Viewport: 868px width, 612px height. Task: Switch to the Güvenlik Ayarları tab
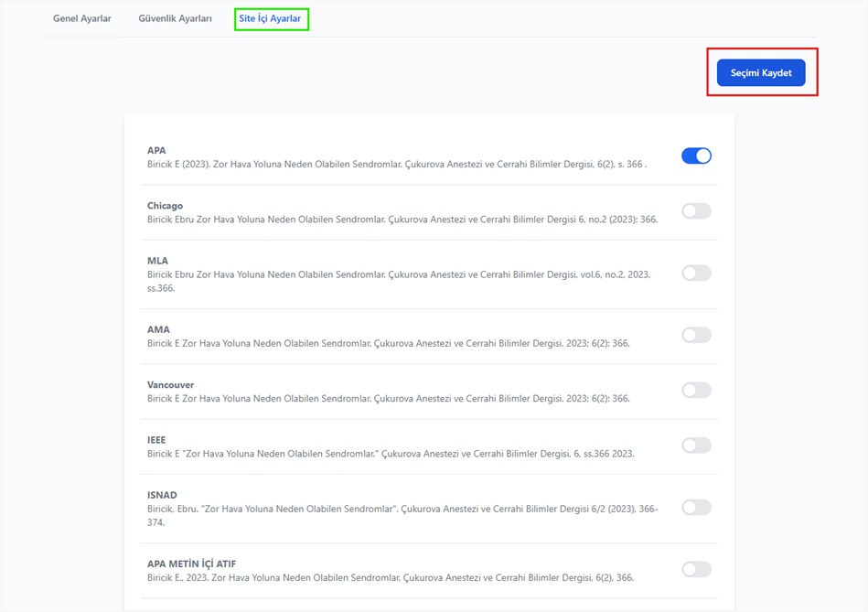175,18
